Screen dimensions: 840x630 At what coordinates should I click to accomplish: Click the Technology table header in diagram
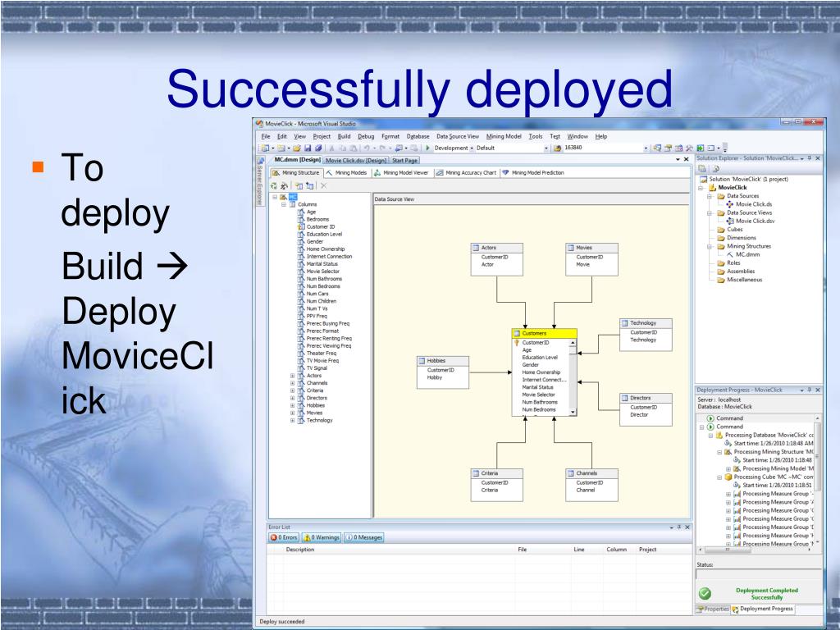[646, 323]
